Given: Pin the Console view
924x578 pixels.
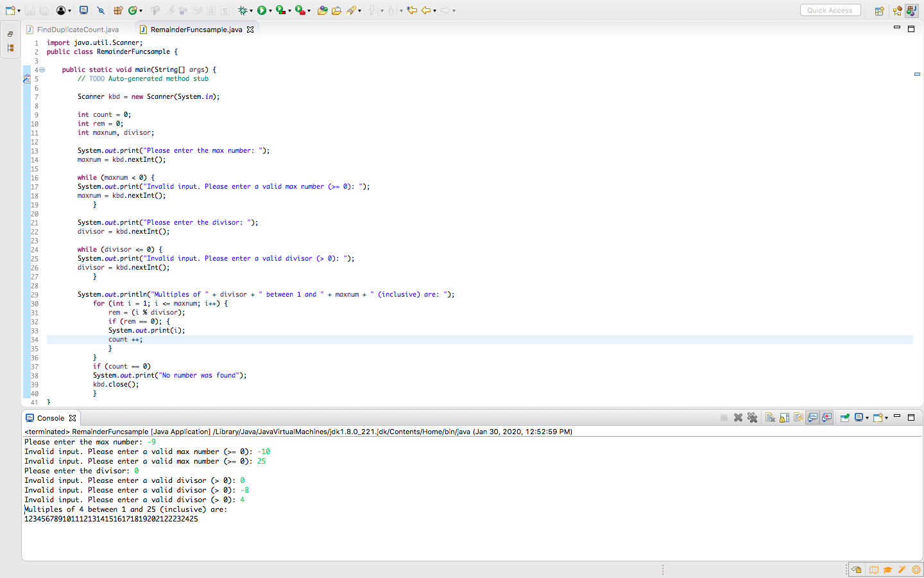Looking at the screenshot, I should (844, 417).
